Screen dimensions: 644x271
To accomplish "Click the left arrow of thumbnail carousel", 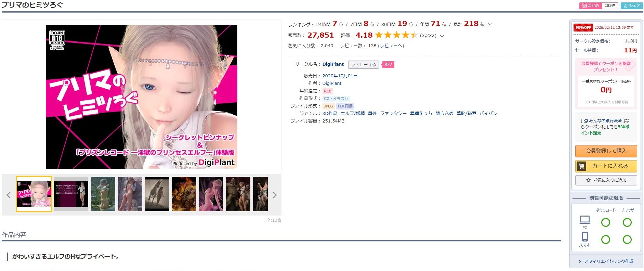I will point(9,195).
